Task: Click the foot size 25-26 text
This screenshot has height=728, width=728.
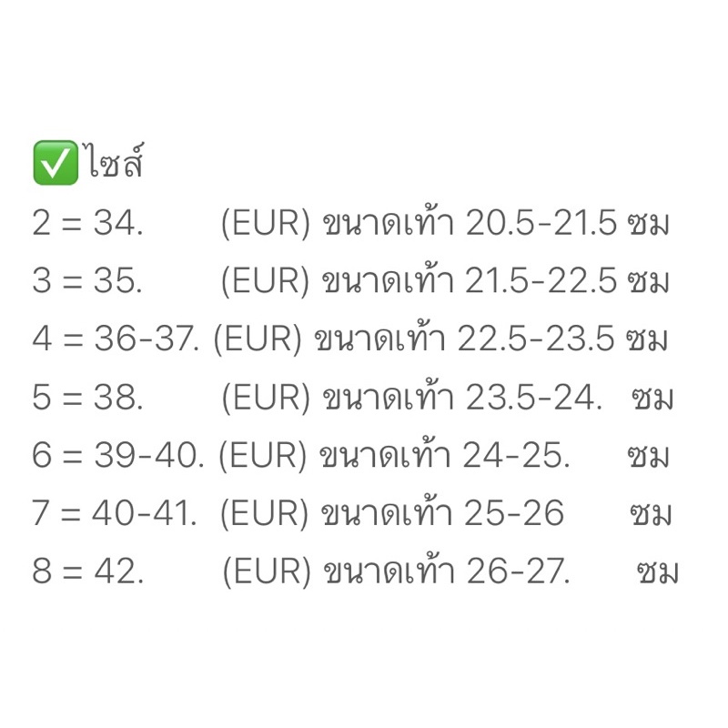Action: [514, 514]
